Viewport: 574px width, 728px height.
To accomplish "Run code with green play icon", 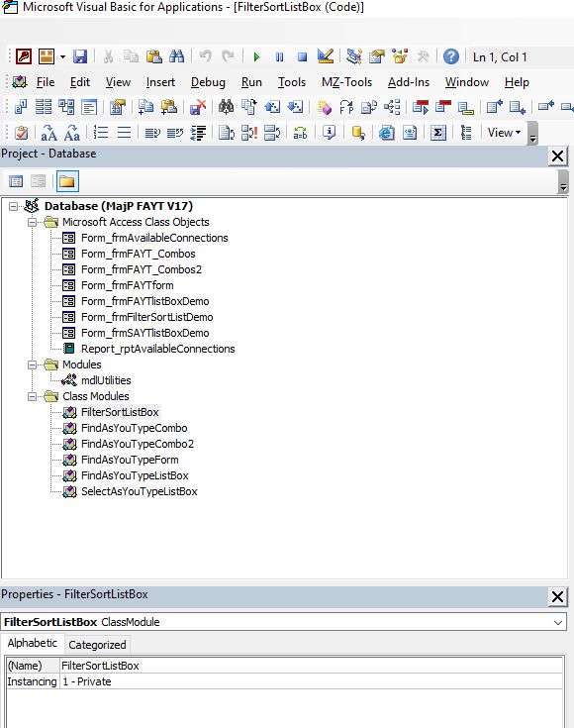I will (256, 57).
